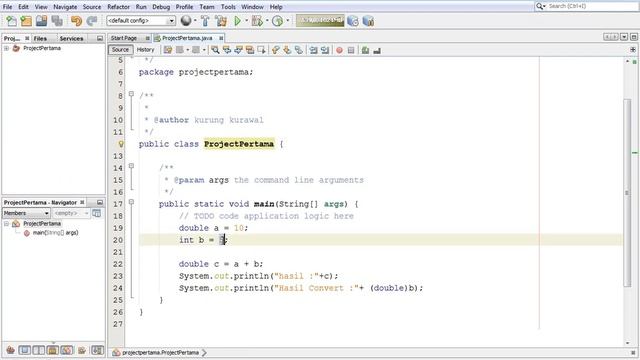
Task: Click the Save All toolbar icon
Action: click(x=57, y=21)
